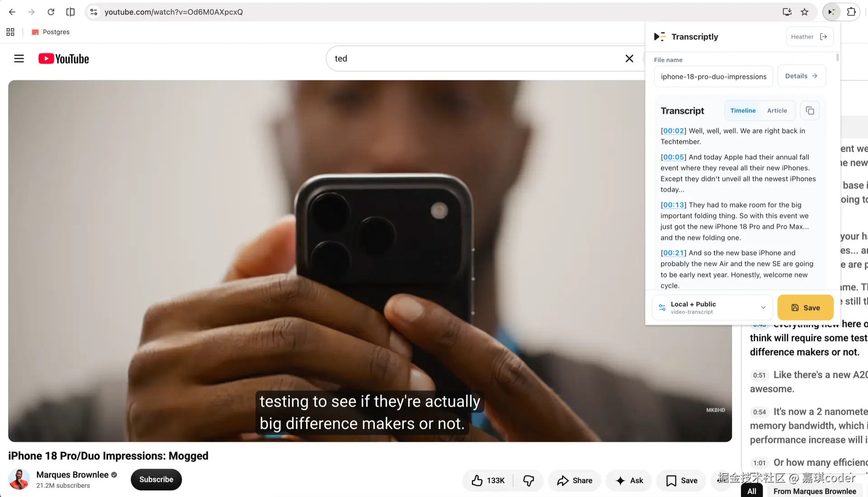868x497 pixels.
Task: Open YouTube hamburger guide menu
Action: coord(19,59)
